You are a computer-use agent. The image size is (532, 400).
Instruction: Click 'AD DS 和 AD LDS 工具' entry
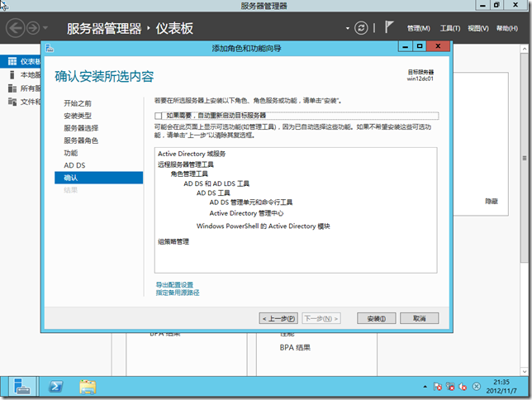click(x=216, y=183)
